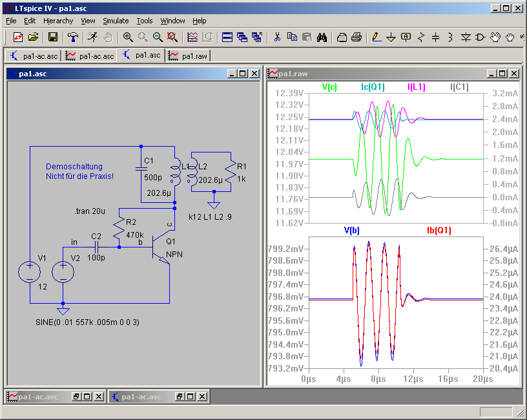This screenshot has height=420, width=527.
Task: Tile windows using the tile icon
Action: point(227,37)
